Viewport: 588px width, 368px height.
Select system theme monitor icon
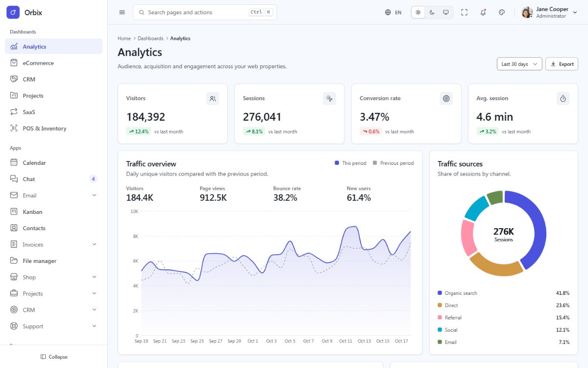point(445,12)
